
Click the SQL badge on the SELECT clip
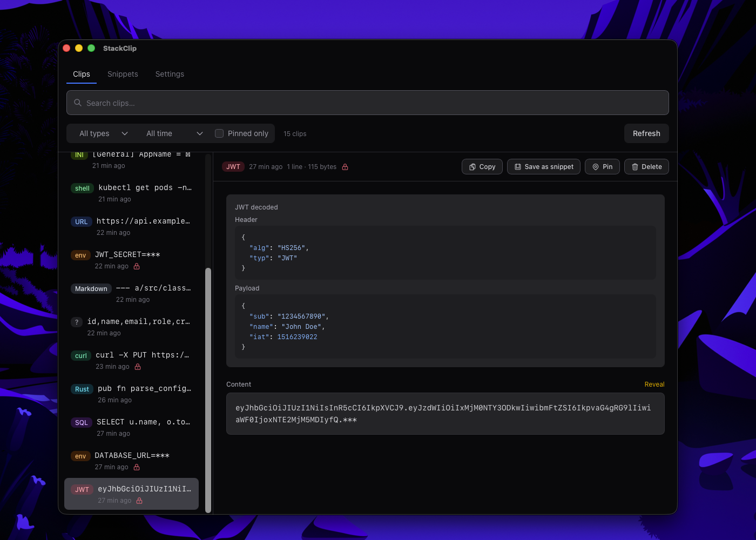[x=81, y=422]
